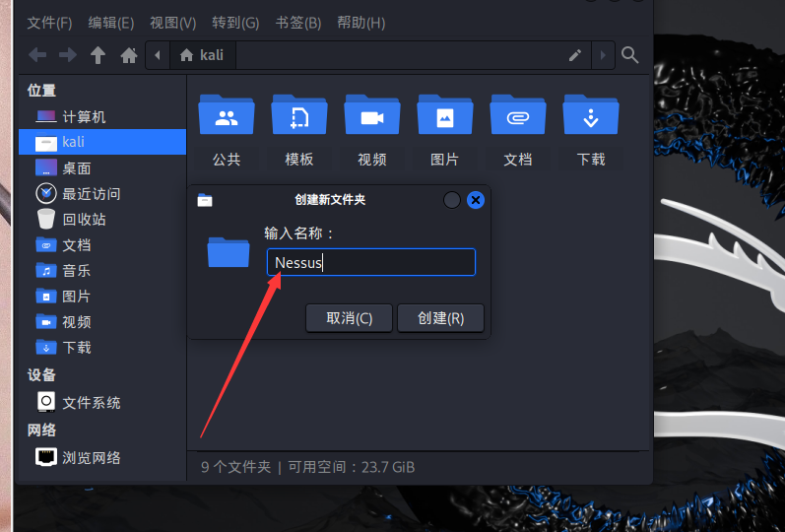Image resolution: width=785 pixels, height=532 pixels.
Task: Open the search magnifier icon
Action: click(629, 55)
